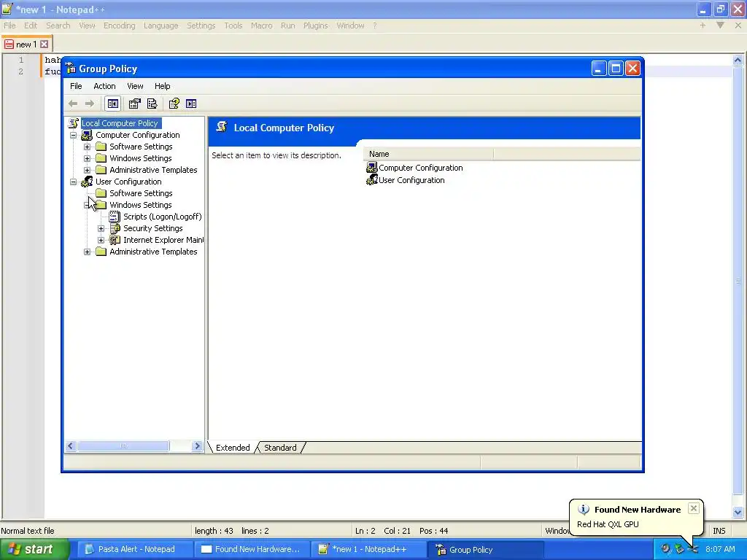Click the Name column header
Viewport: 747px width, 560px height.
428,154
